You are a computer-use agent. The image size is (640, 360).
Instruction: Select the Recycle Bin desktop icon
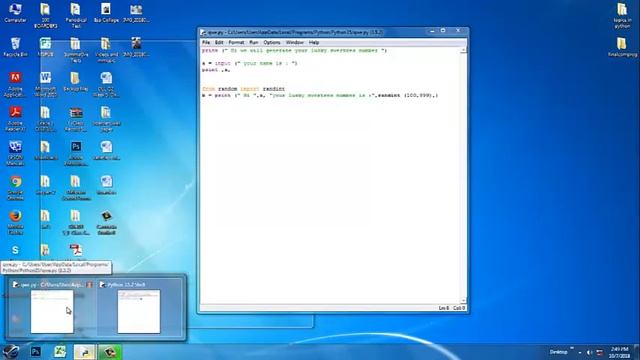point(15,47)
